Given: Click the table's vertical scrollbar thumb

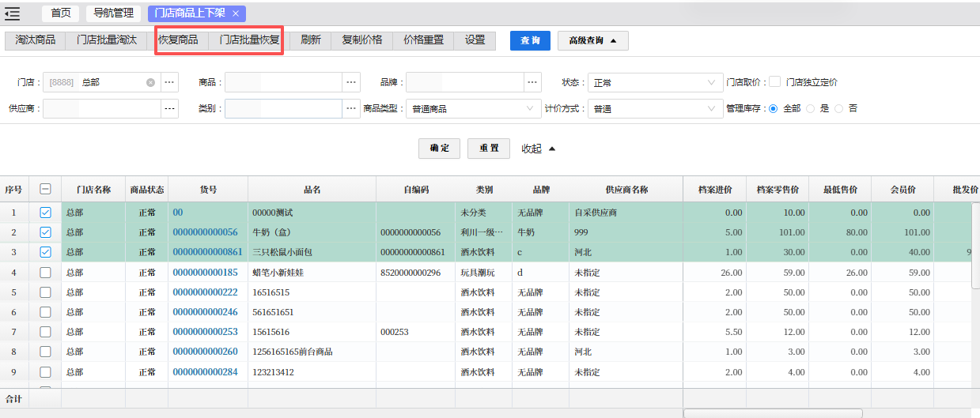Looking at the screenshot, I should (975, 246).
